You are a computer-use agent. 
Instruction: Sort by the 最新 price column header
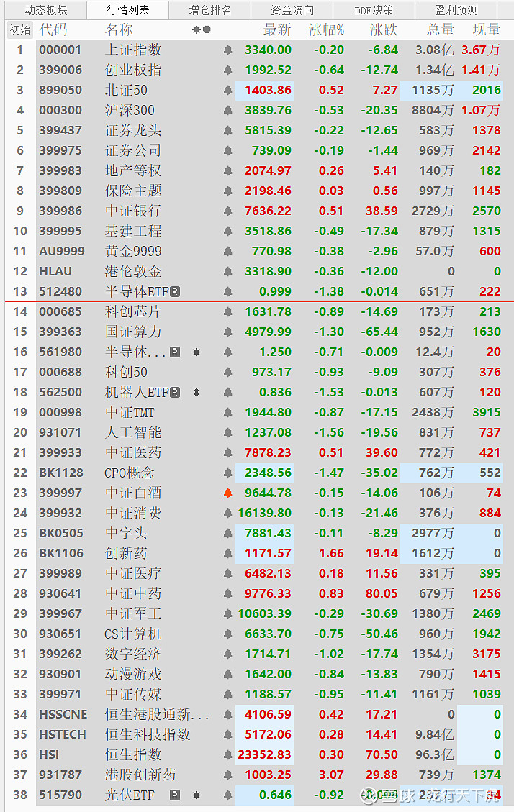pyautogui.click(x=277, y=30)
